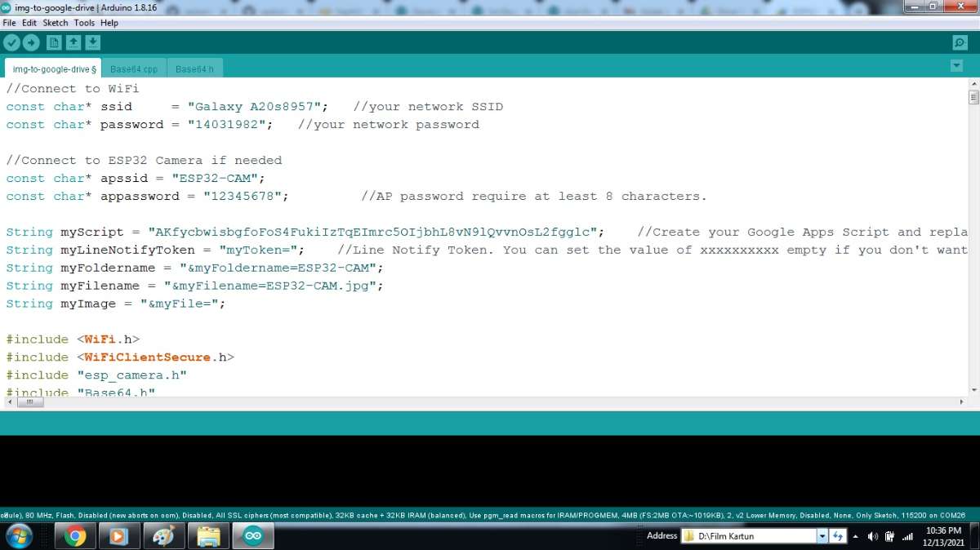Click the editor's scroll-right arrow
Screen dimensions: 980x550
pyautogui.click(x=962, y=401)
